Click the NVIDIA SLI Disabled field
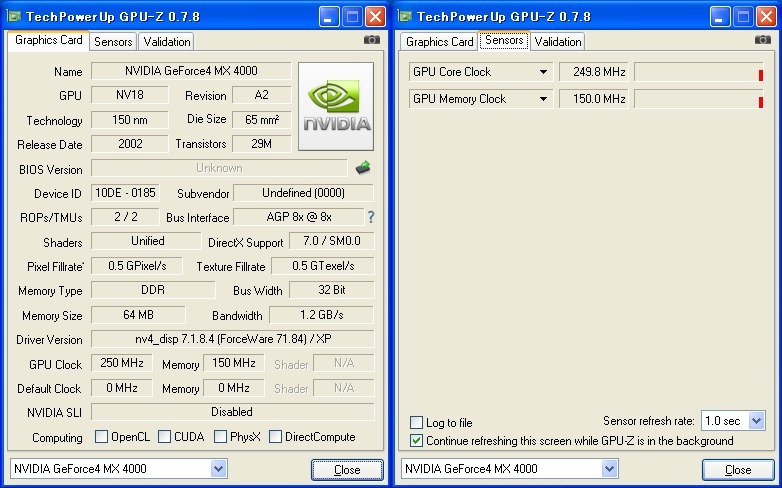 (232, 412)
